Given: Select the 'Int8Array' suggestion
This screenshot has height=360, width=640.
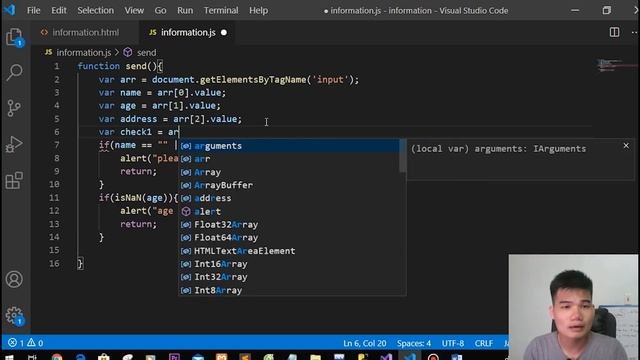Looking at the screenshot, I should [x=289, y=290].
